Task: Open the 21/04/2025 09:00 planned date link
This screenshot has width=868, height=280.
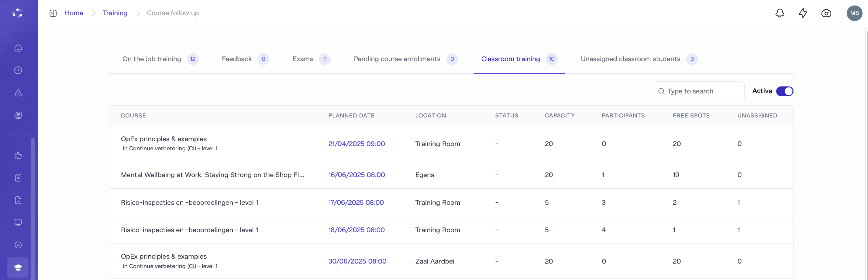Action: pyautogui.click(x=356, y=144)
